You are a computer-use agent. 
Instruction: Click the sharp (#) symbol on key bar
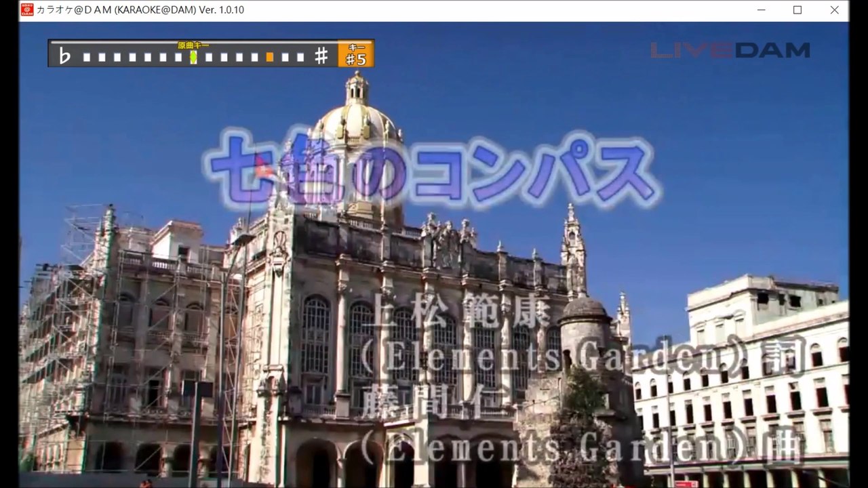point(321,56)
